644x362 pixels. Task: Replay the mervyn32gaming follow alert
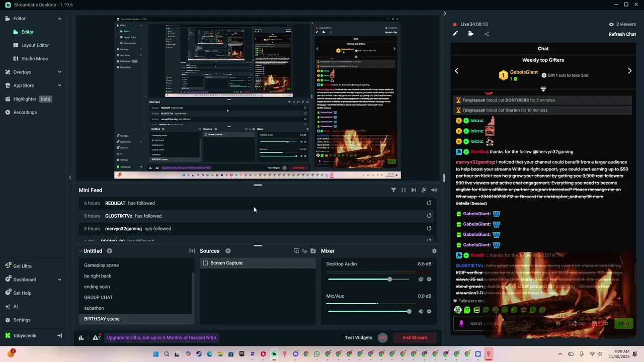[x=429, y=228]
